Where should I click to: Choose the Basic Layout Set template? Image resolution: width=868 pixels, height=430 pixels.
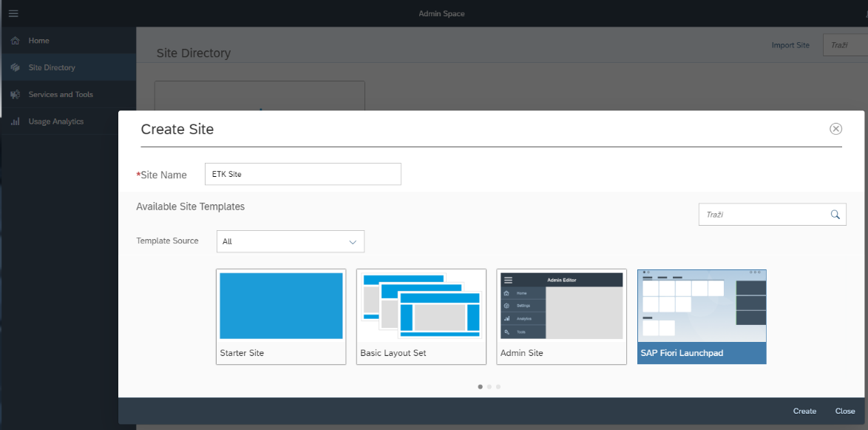pyautogui.click(x=421, y=316)
